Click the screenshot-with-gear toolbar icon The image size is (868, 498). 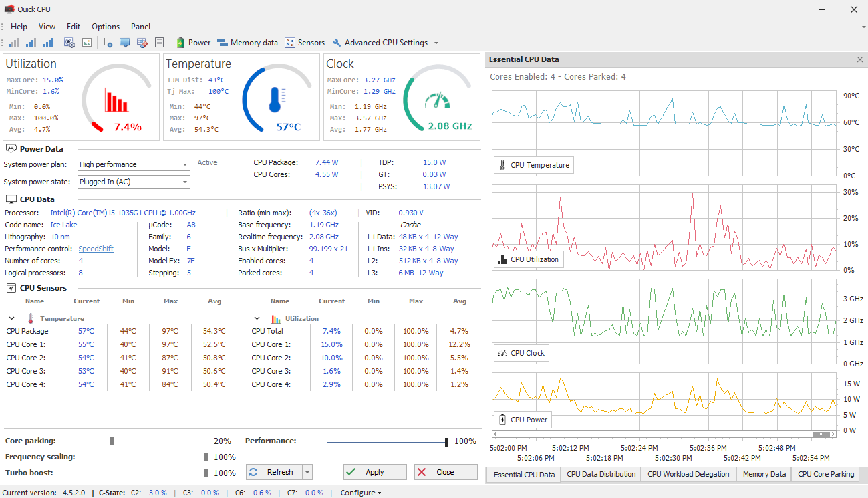69,43
